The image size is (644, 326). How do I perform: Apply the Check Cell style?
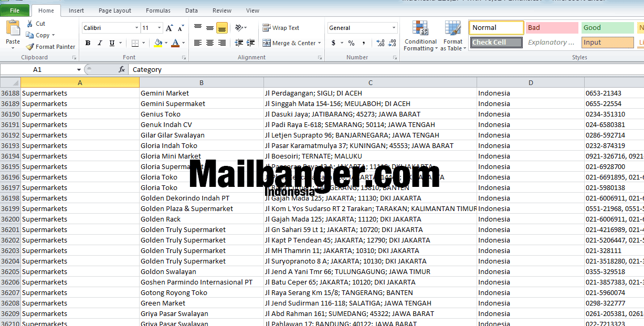click(497, 43)
